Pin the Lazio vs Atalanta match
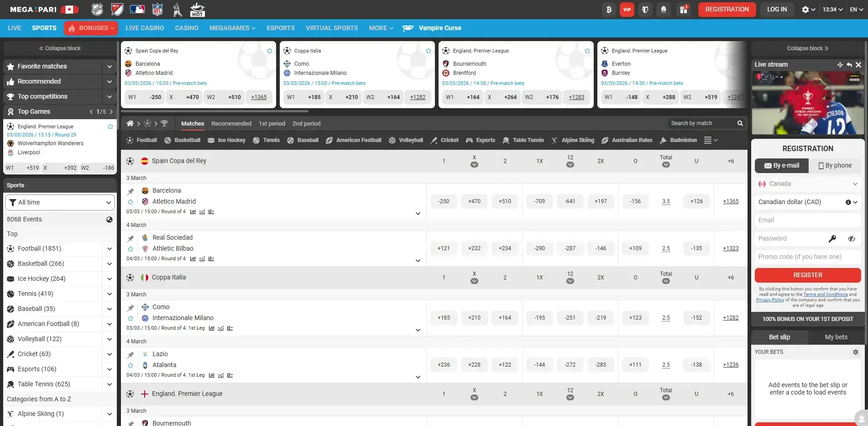 click(x=131, y=355)
